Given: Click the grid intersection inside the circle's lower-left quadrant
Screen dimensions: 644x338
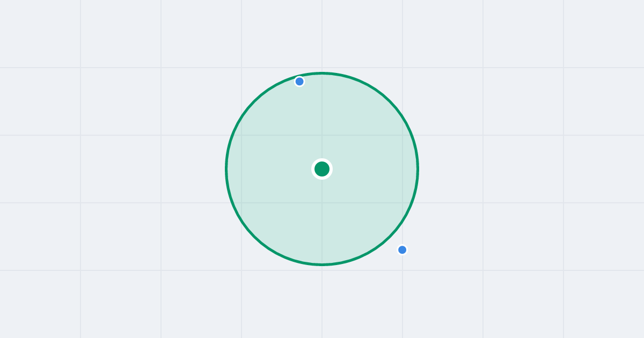Looking at the screenshot, I should pyautogui.click(x=241, y=203).
